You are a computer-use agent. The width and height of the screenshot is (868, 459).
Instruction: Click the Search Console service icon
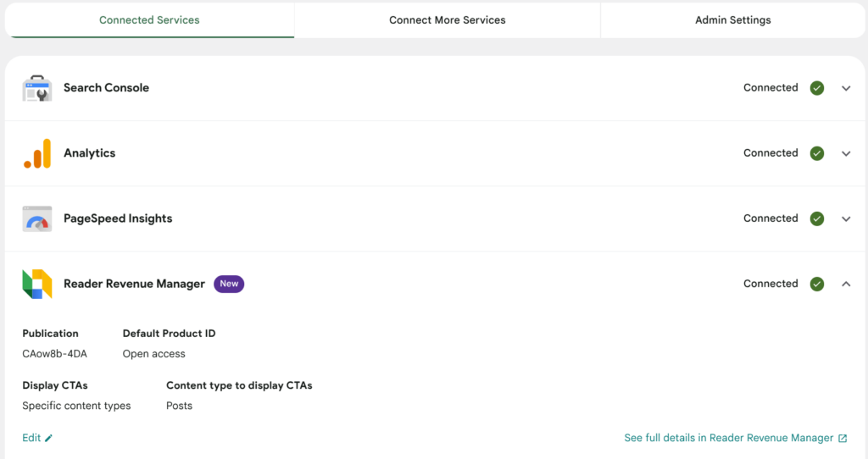pos(37,88)
